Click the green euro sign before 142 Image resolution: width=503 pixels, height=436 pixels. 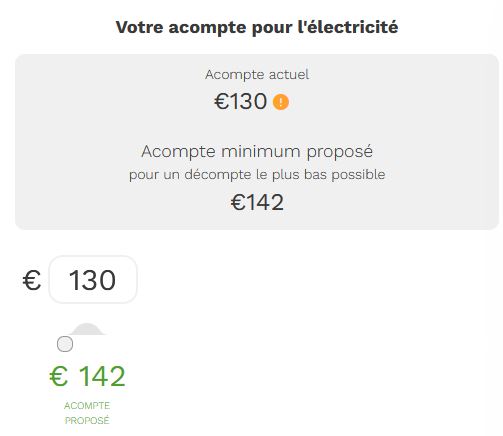(59, 376)
